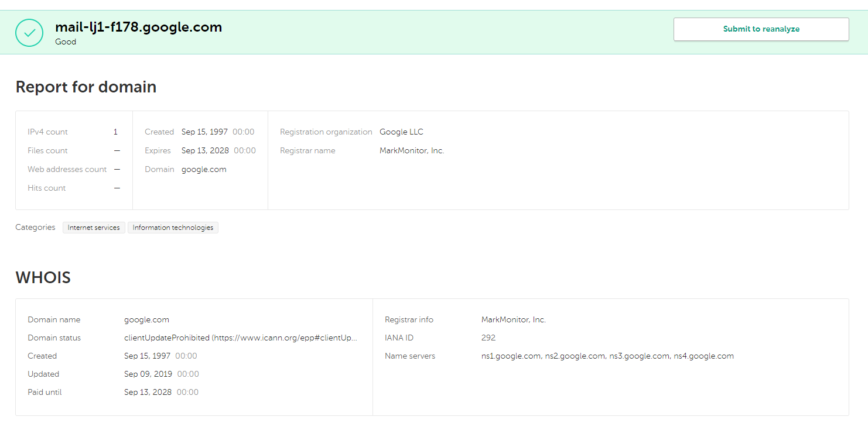
Task: Click the summary Created date Sep 15, 1997
Action: [204, 132]
